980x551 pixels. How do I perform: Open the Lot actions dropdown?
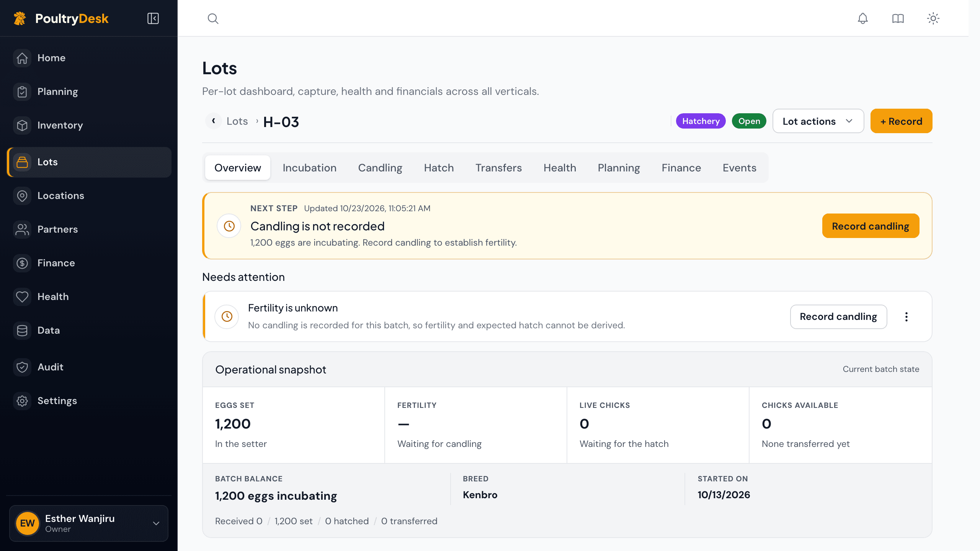(x=818, y=121)
